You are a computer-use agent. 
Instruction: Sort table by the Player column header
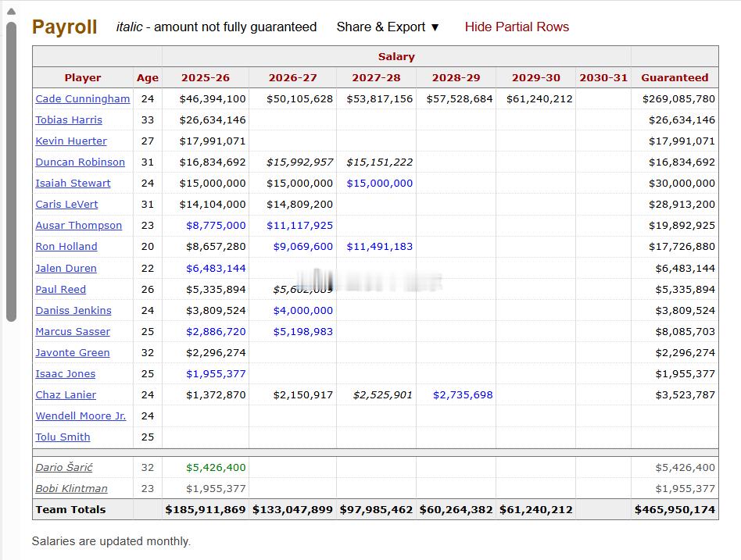(83, 77)
